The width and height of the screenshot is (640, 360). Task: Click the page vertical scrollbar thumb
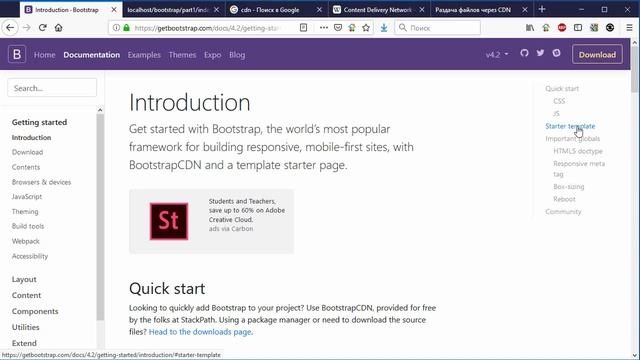pos(634,69)
